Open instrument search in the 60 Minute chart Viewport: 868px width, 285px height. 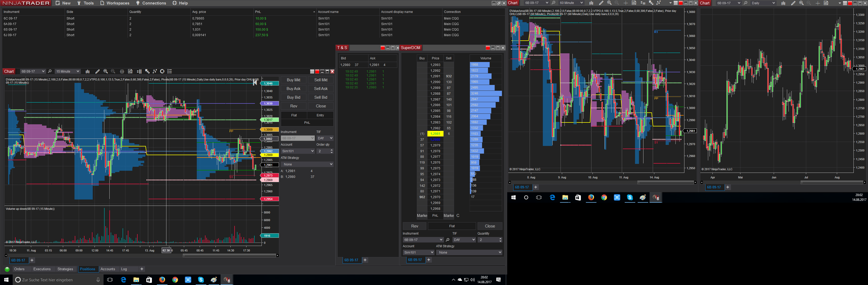pos(553,3)
